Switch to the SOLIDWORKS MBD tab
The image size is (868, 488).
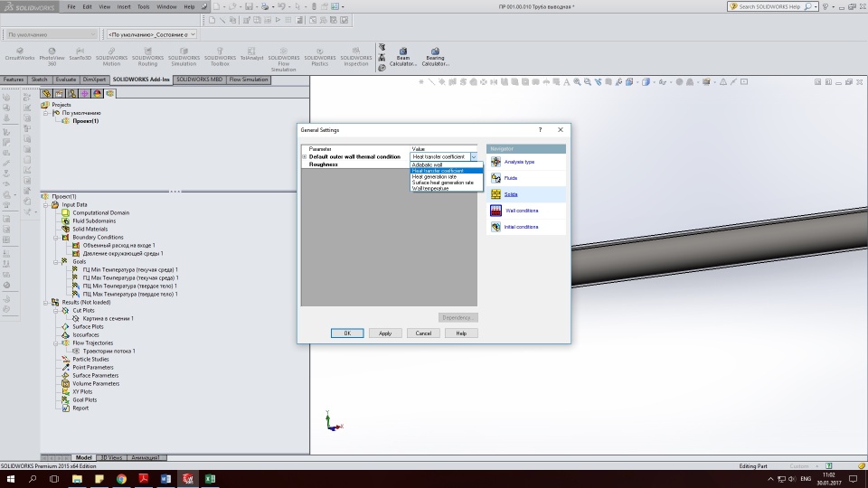click(199, 80)
